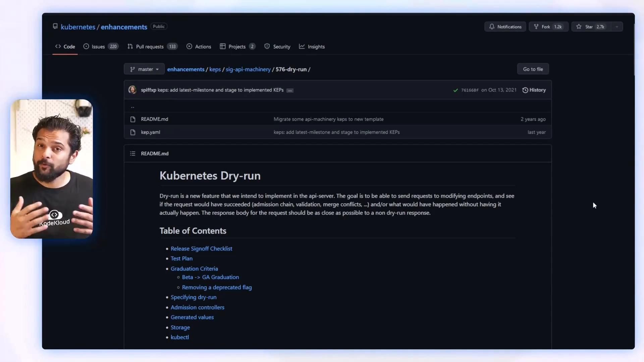Viewport: 644px width, 362px height.
Task: Open the Star lists dropdown arrow
Action: pyautogui.click(x=617, y=27)
